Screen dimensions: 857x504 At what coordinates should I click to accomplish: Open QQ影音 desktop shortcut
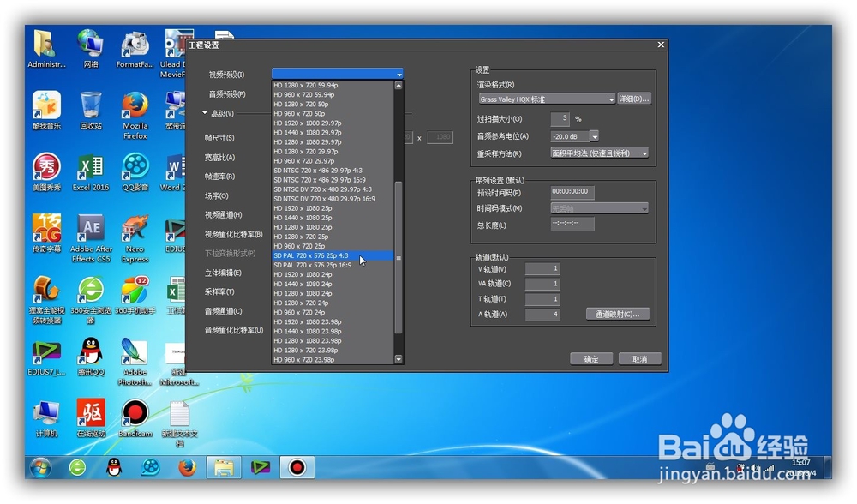tap(135, 171)
